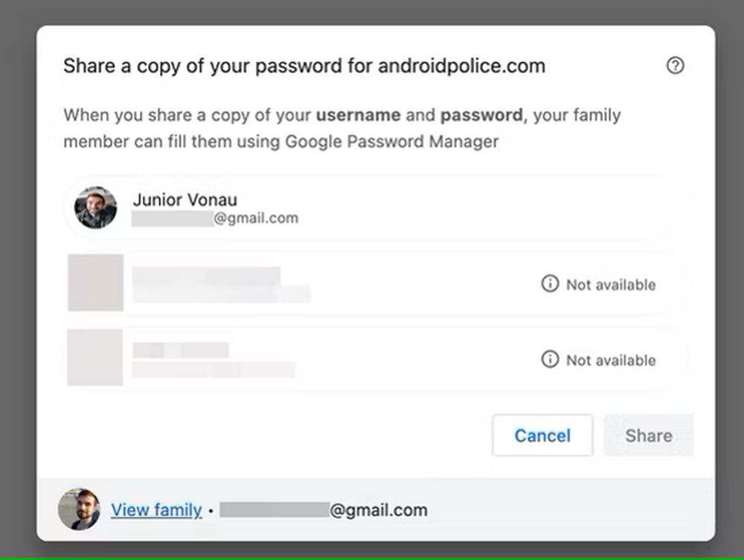Click the account gmail address in footer
The width and height of the screenshot is (744, 560).
click(324, 510)
